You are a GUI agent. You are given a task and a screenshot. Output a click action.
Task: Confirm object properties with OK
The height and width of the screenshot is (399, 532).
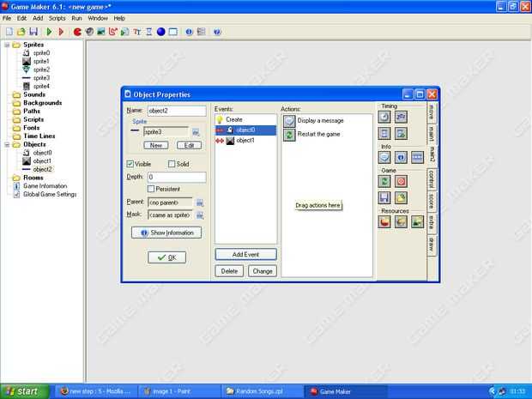point(167,257)
